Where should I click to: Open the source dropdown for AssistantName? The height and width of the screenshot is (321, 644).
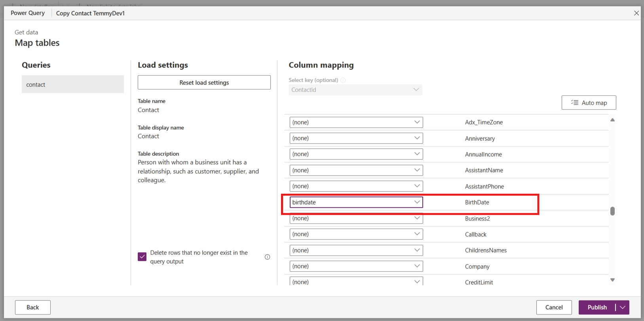click(x=356, y=170)
